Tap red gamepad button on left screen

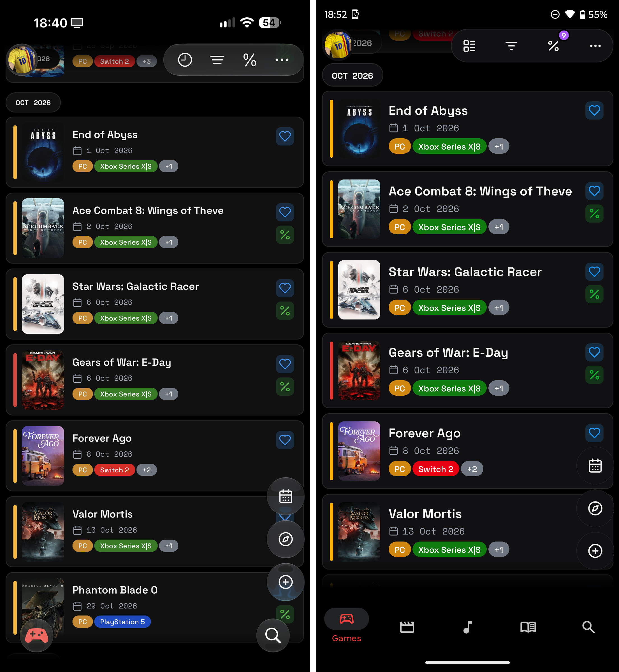pos(36,635)
